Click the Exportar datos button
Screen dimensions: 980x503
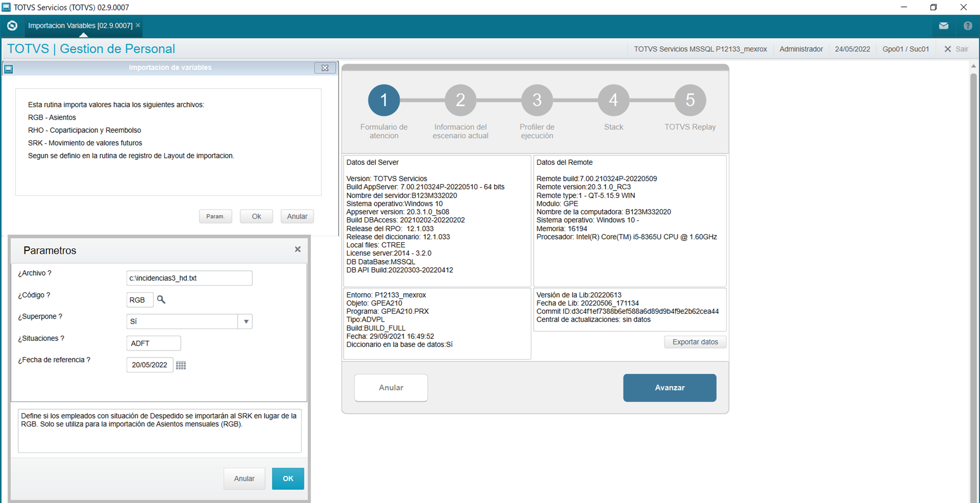pyautogui.click(x=695, y=342)
